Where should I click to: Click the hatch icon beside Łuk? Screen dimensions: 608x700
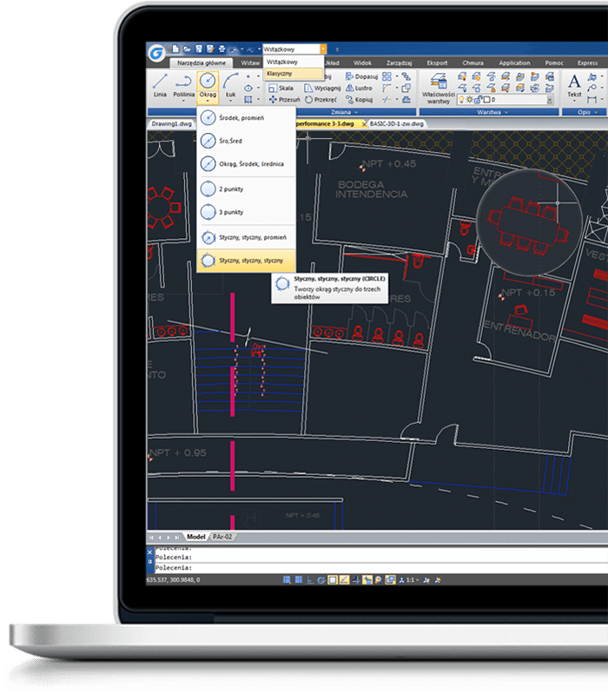pos(248,100)
